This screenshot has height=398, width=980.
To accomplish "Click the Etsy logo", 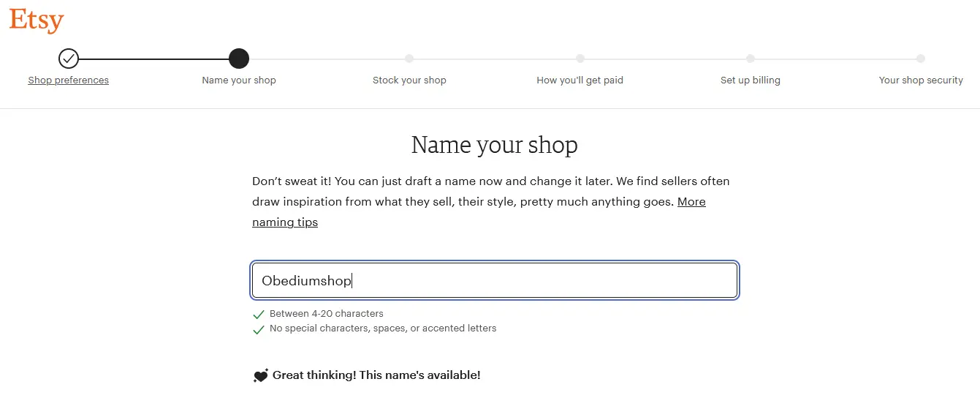I will 37,20.
